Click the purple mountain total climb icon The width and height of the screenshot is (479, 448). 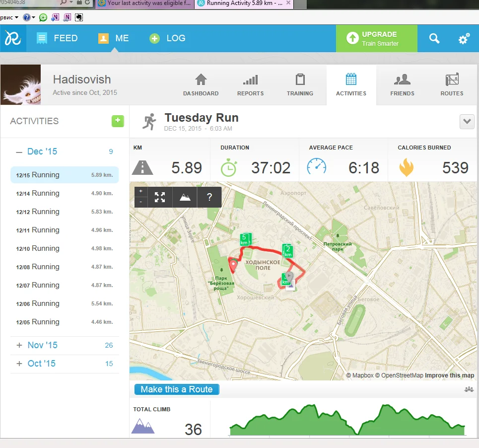coord(142,426)
